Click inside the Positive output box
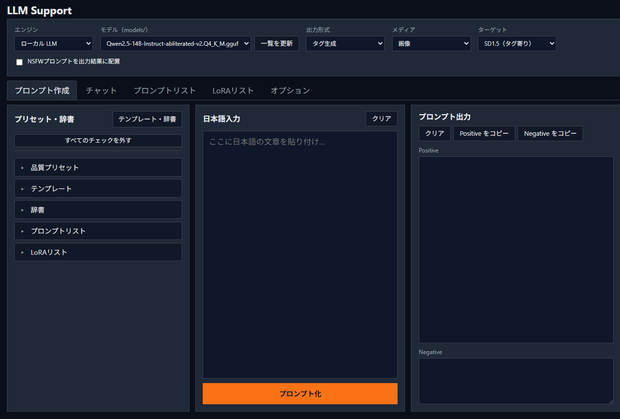This screenshot has width=620, height=419. pos(516,250)
